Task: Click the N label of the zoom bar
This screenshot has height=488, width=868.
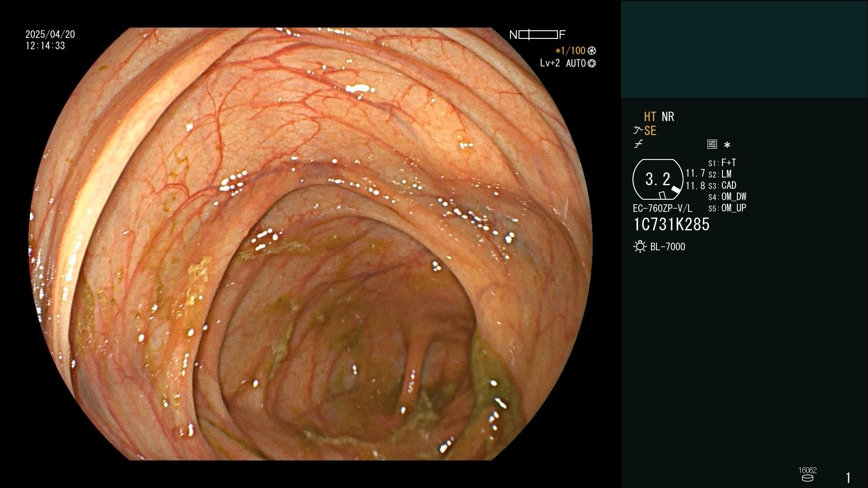Action: pyautogui.click(x=513, y=35)
